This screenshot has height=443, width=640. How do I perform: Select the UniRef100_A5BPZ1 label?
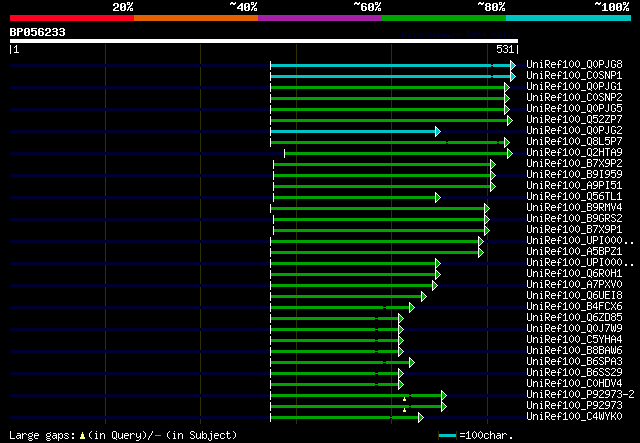click(x=574, y=252)
